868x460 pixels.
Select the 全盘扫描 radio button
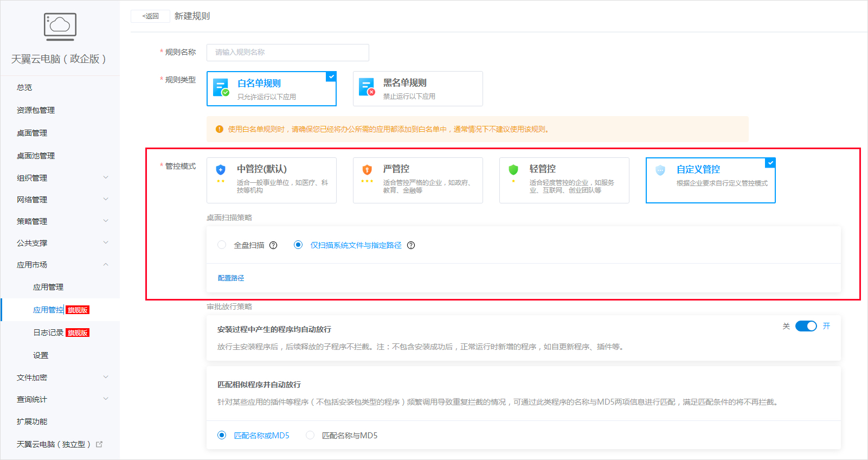[x=222, y=245]
